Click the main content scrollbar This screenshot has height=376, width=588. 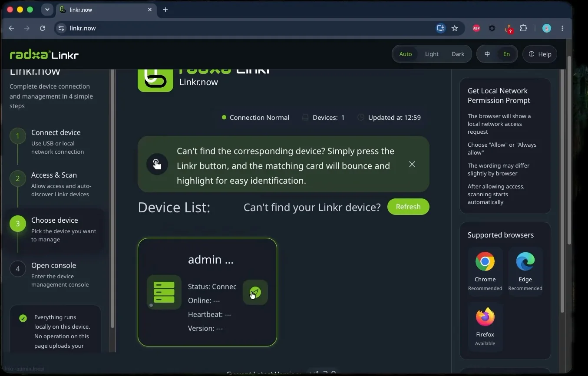click(562, 191)
